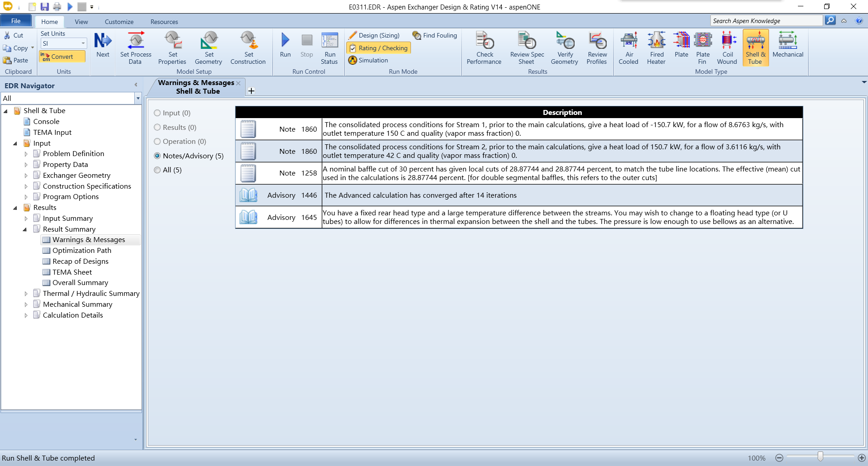
Task: Enable Rating / Checking run mode
Action: click(x=378, y=48)
